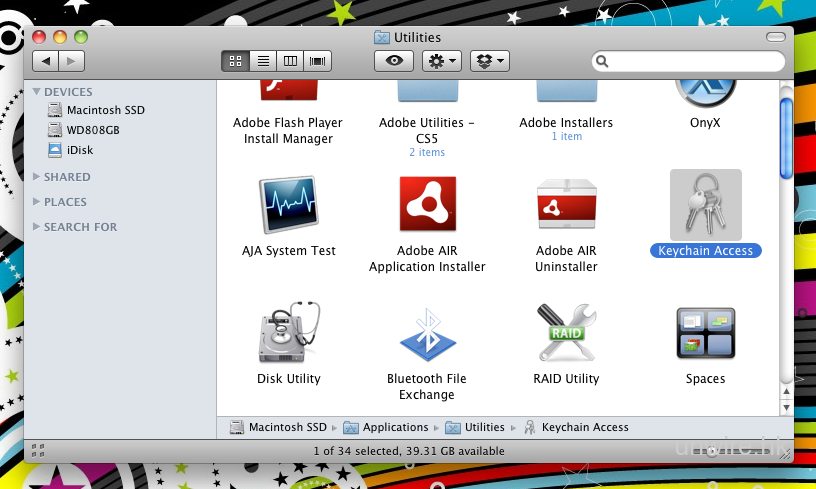Viewport: 816px width, 489px height.
Task: Click the Adobe AIR Application Installer icon
Action: (427, 204)
